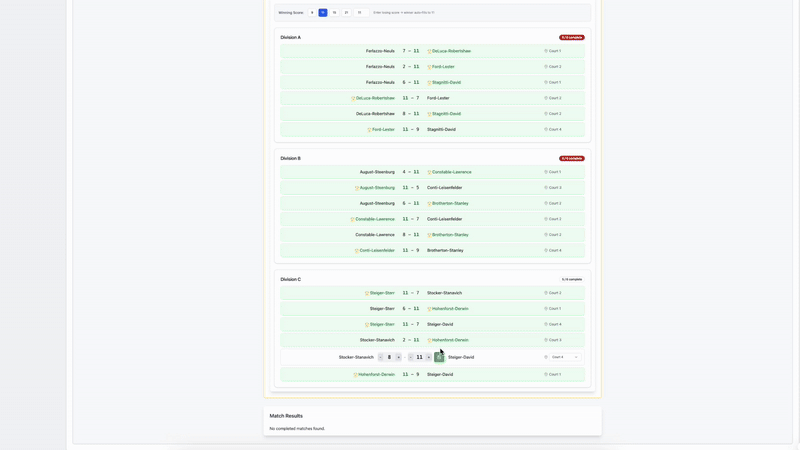Click trophy icon in Hohenforst-Derwin vs Steiger-David row
Screen dimensions: 800x450
tap(356, 374)
